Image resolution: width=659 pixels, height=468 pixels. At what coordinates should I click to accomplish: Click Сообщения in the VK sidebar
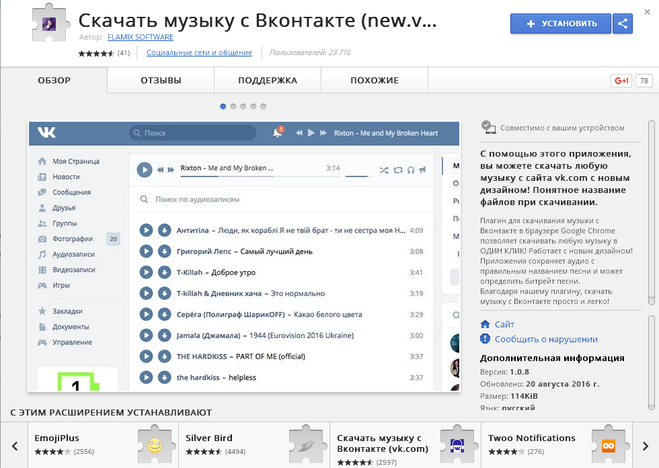[64, 192]
